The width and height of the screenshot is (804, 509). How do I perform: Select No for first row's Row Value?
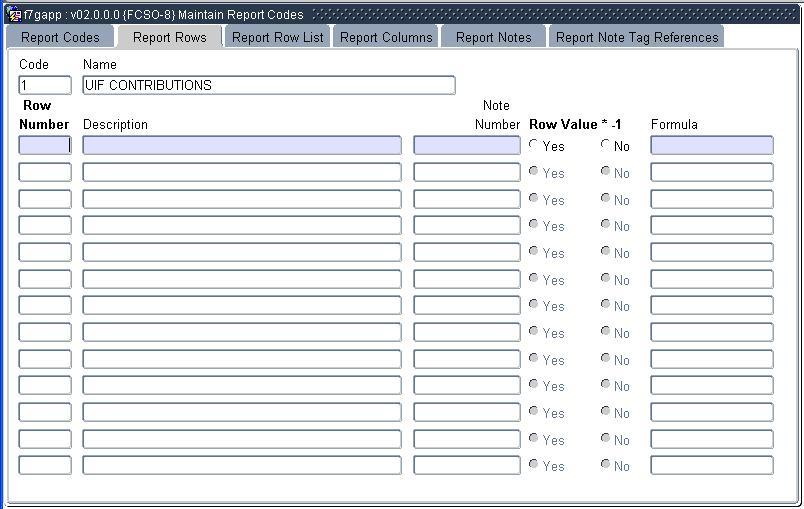(606, 145)
